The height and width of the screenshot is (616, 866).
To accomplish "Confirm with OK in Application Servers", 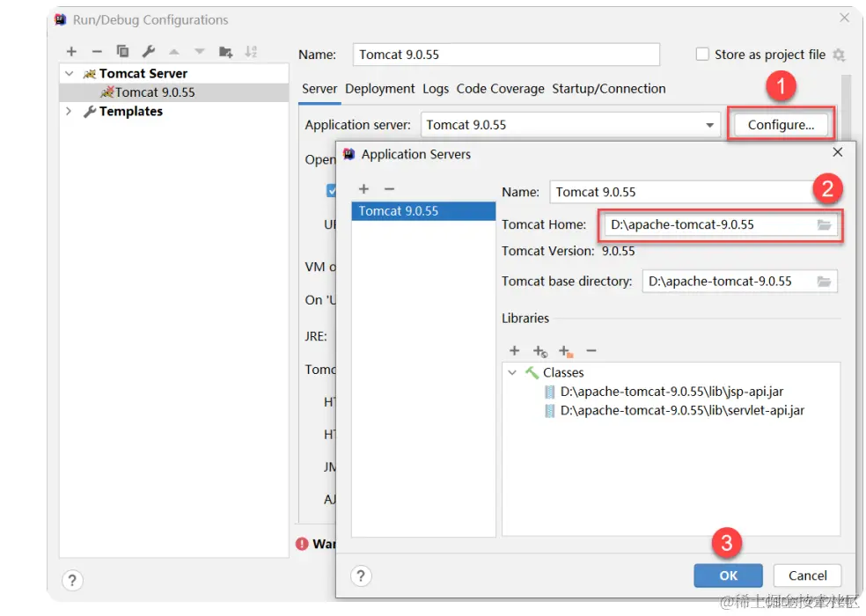I will (x=728, y=576).
